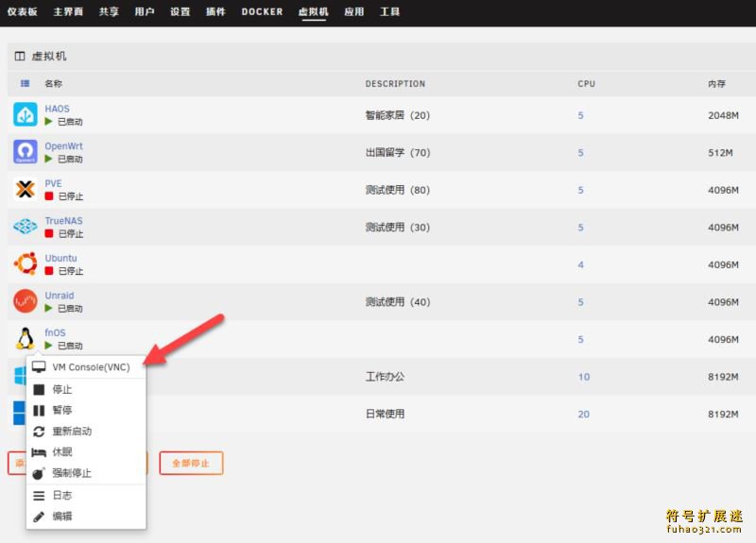Go to the 工具 tab
Image resolution: width=756 pixels, height=543 pixels.
[x=389, y=11]
